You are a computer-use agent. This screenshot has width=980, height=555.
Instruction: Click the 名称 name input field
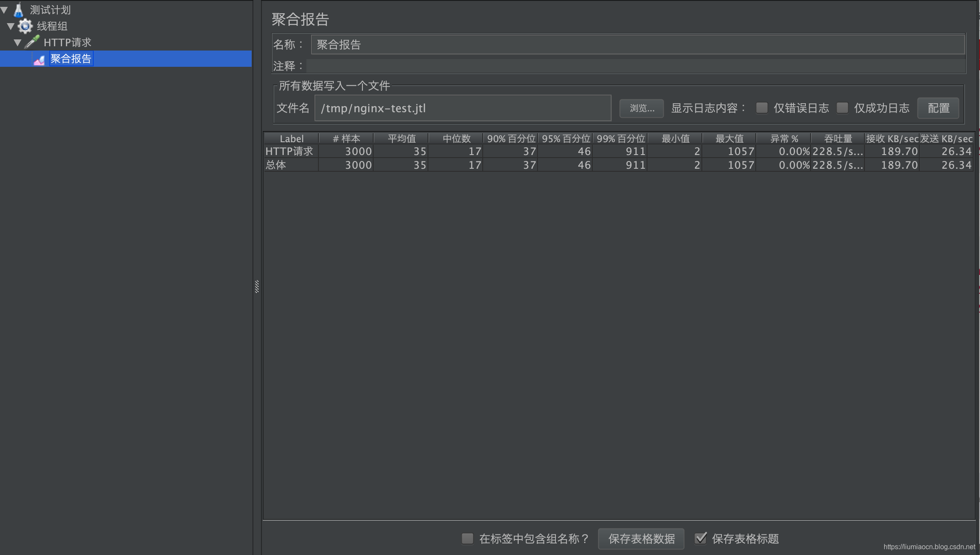click(638, 45)
